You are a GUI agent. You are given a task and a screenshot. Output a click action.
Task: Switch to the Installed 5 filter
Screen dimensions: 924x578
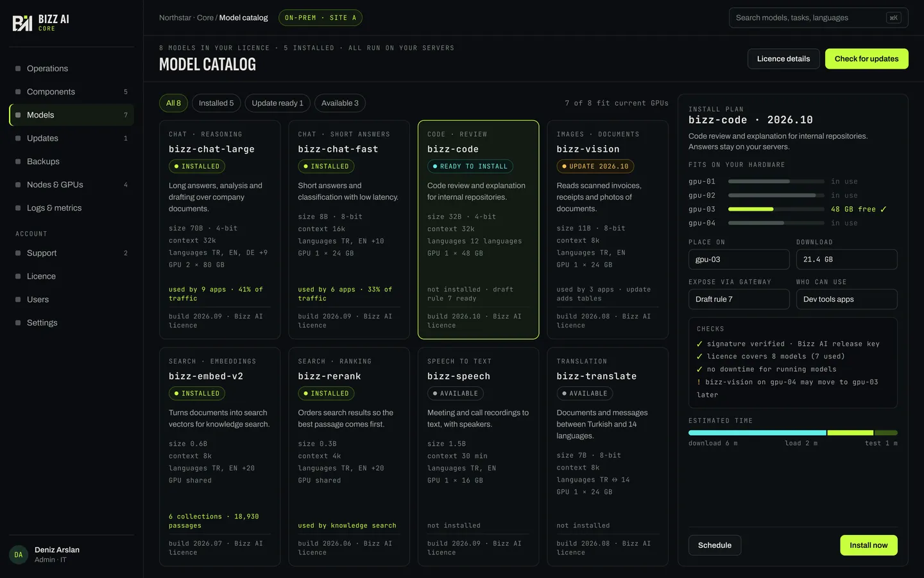(x=216, y=103)
